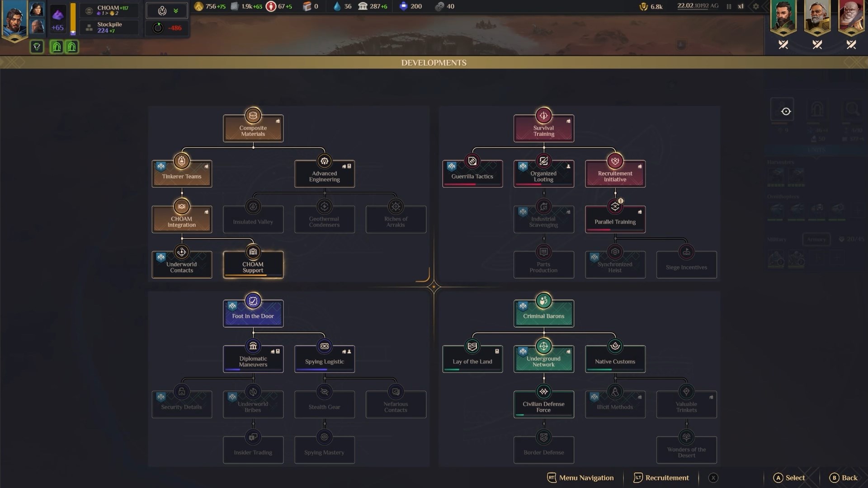Image resolution: width=868 pixels, height=488 pixels.
Task: Click the Spying Logistic icon
Action: click(x=325, y=347)
